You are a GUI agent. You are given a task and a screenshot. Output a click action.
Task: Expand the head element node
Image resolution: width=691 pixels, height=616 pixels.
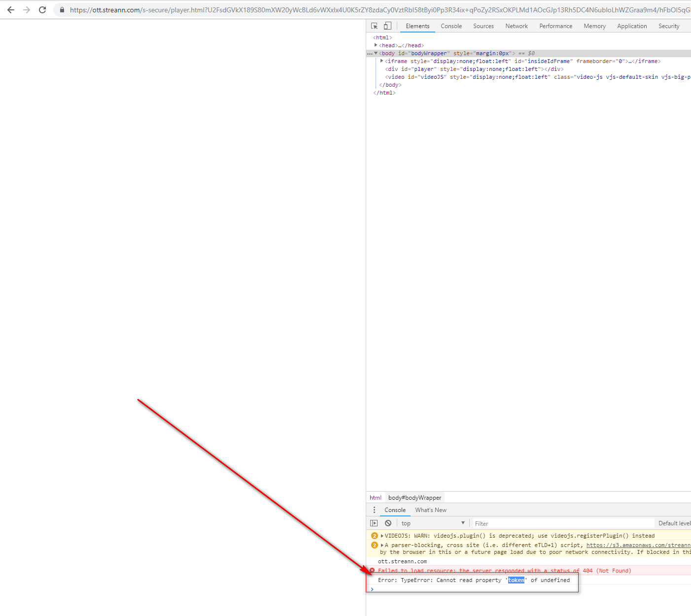click(376, 45)
